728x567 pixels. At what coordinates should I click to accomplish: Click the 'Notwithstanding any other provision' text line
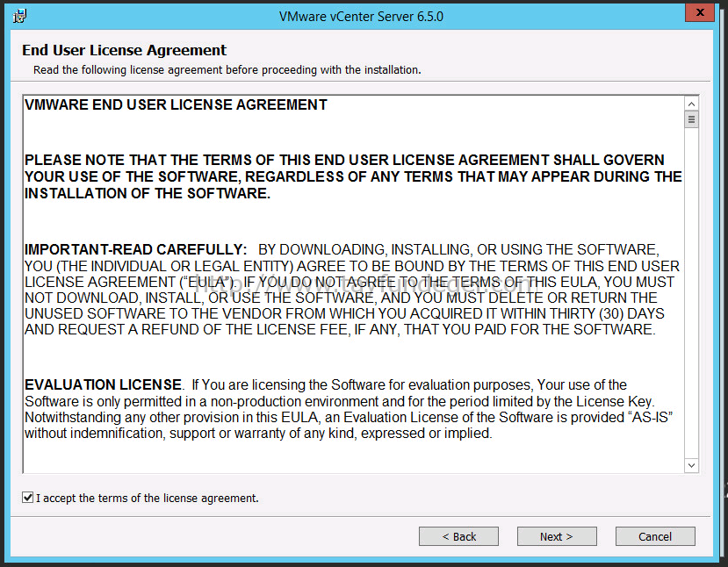click(349, 417)
